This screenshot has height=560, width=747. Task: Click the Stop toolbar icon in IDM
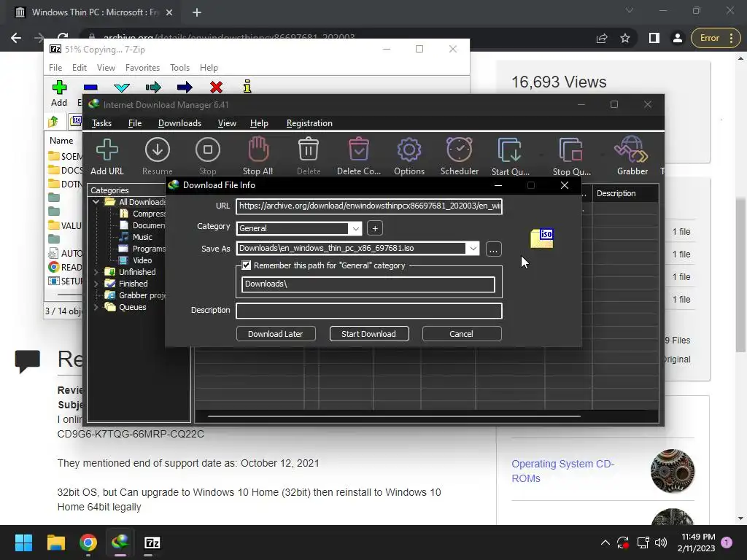208,150
